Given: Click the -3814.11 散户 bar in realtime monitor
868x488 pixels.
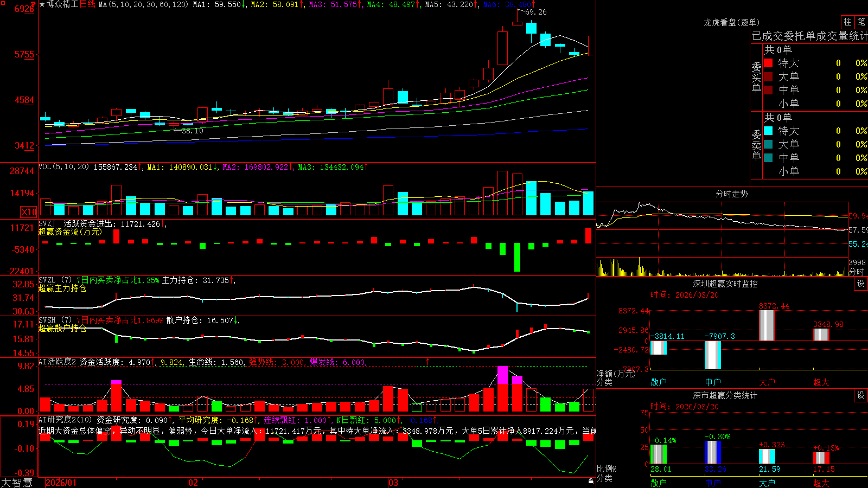Looking at the screenshot, I should click(x=659, y=348).
